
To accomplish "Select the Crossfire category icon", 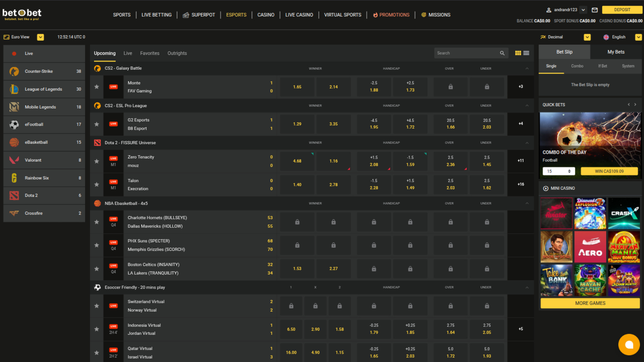I will pos(14,213).
